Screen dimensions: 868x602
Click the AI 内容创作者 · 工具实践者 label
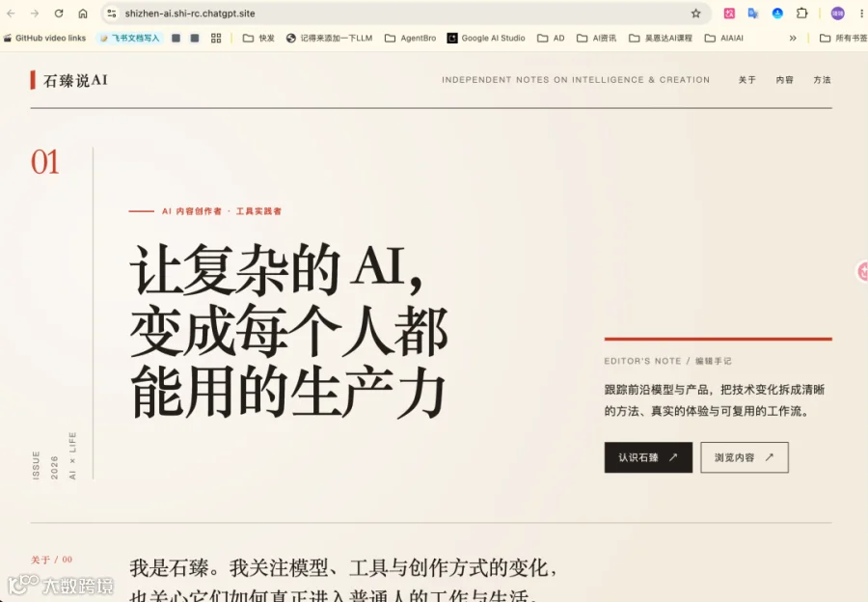[x=222, y=211]
